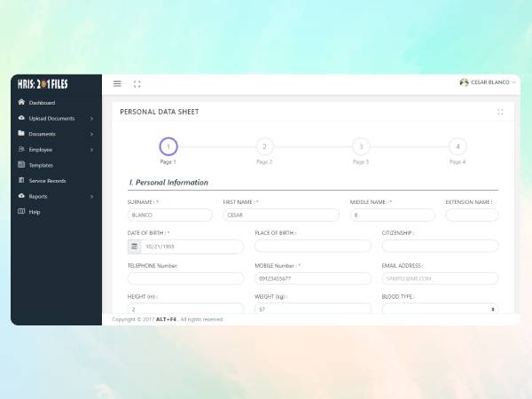Go to wizard step 1 circle
The height and width of the screenshot is (399, 532).
(x=168, y=146)
